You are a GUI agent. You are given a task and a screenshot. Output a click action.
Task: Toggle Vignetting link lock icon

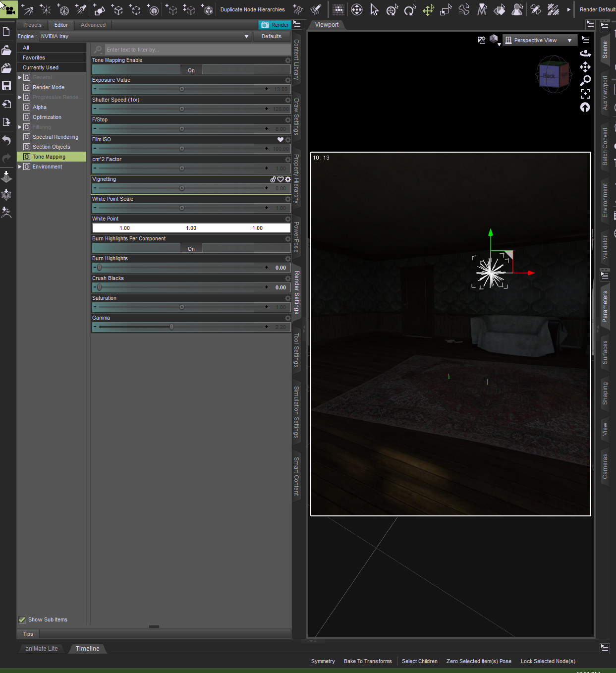(273, 179)
